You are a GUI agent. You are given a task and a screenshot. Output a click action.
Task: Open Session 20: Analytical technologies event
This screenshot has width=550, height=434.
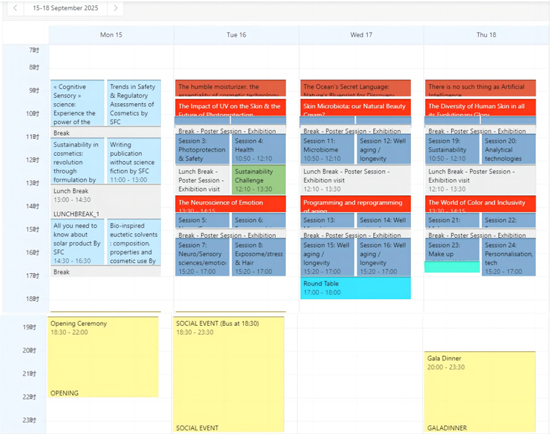coord(509,149)
